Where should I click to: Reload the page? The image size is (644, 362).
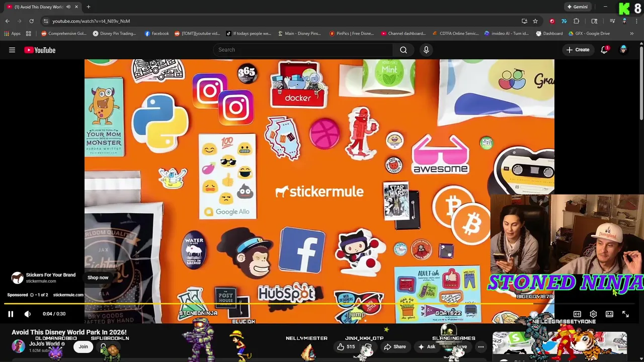point(31,21)
